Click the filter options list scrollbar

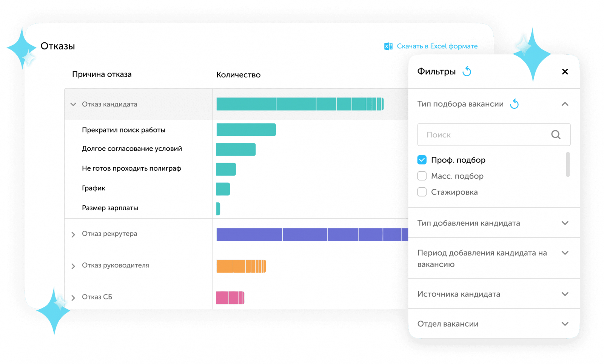point(568,165)
